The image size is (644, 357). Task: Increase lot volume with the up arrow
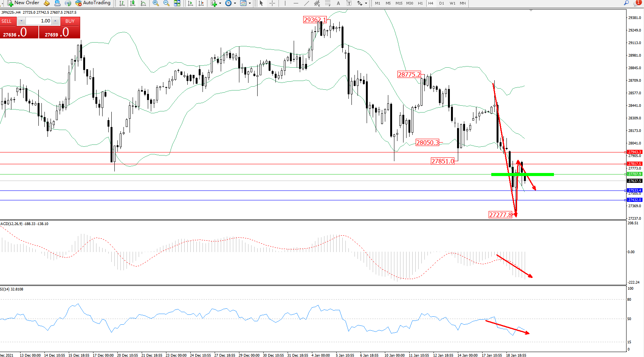click(x=56, y=21)
